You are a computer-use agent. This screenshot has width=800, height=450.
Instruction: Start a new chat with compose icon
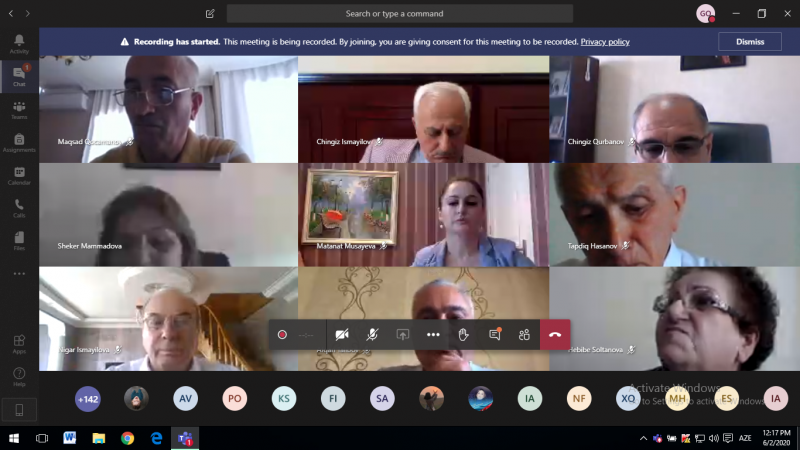[x=210, y=14]
